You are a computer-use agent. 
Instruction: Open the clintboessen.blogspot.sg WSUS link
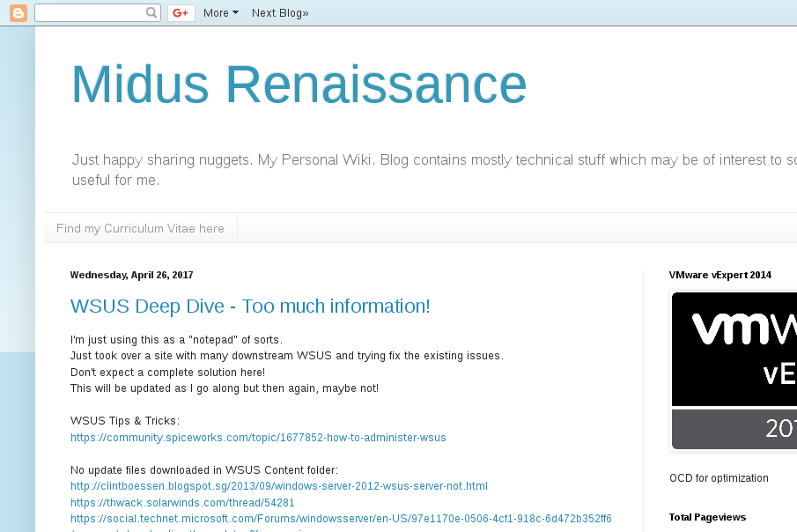click(279, 485)
